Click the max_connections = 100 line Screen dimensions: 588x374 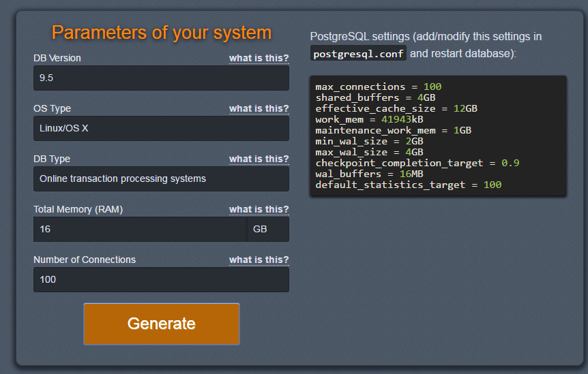click(379, 87)
